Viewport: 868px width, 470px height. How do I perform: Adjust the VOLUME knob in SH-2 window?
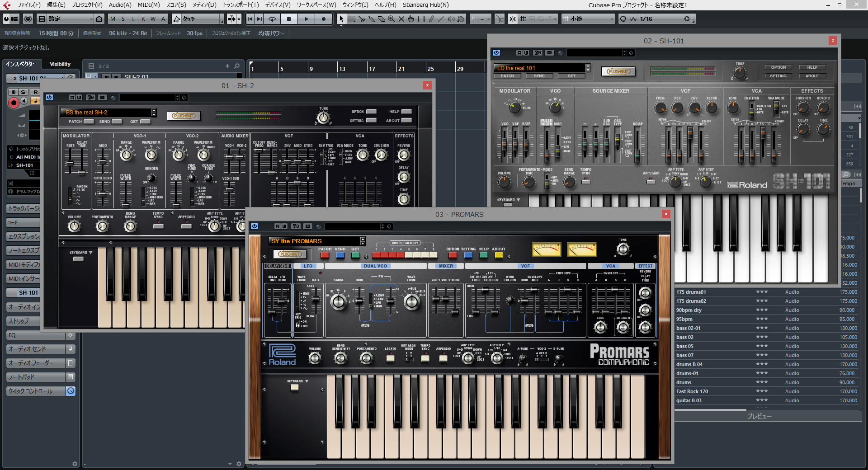click(x=74, y=226)
